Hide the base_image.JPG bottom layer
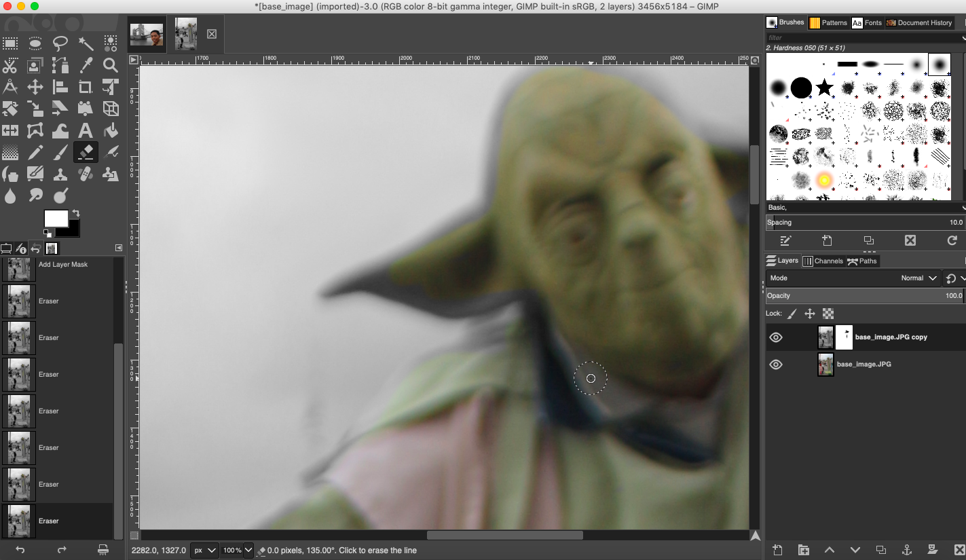966x560 pixels. tap(776, 365)
